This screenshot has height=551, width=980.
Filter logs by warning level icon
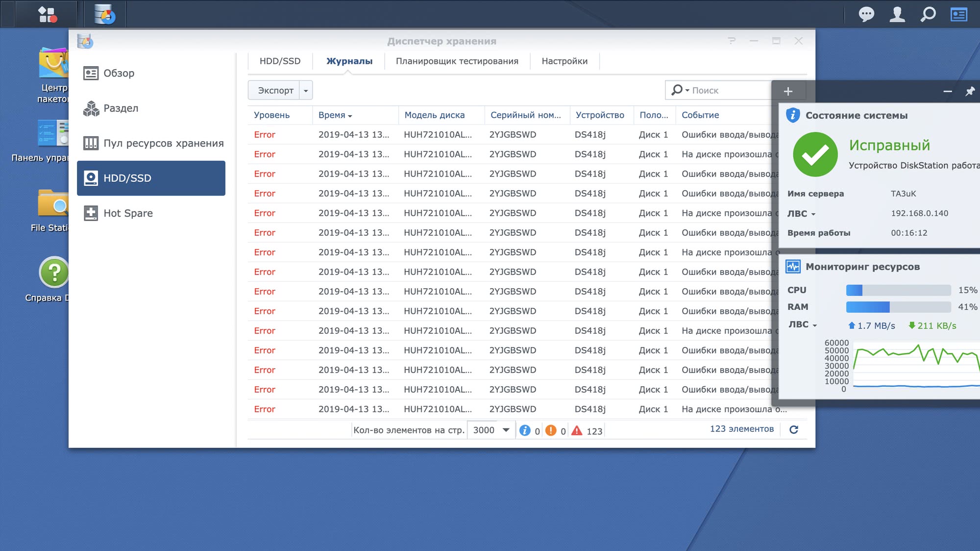551,430
